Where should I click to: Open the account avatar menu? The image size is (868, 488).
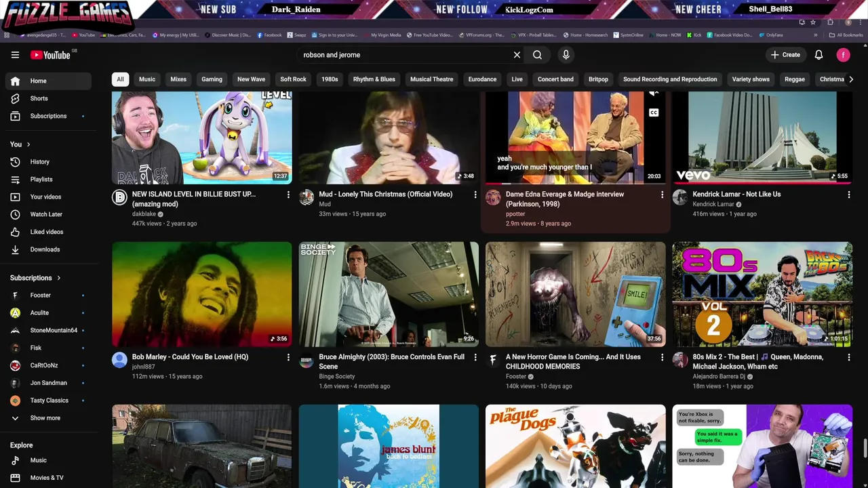pyautogui.click(x=843, y=55)
